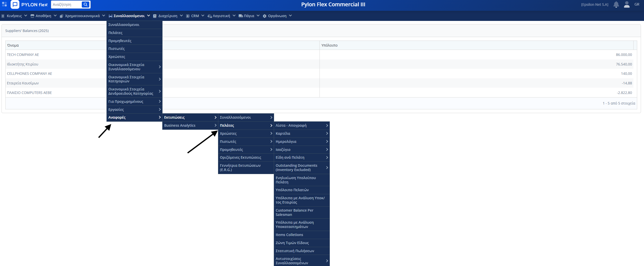Select the Εταιρεία Καυσίμων row

(x=319, y=83)
